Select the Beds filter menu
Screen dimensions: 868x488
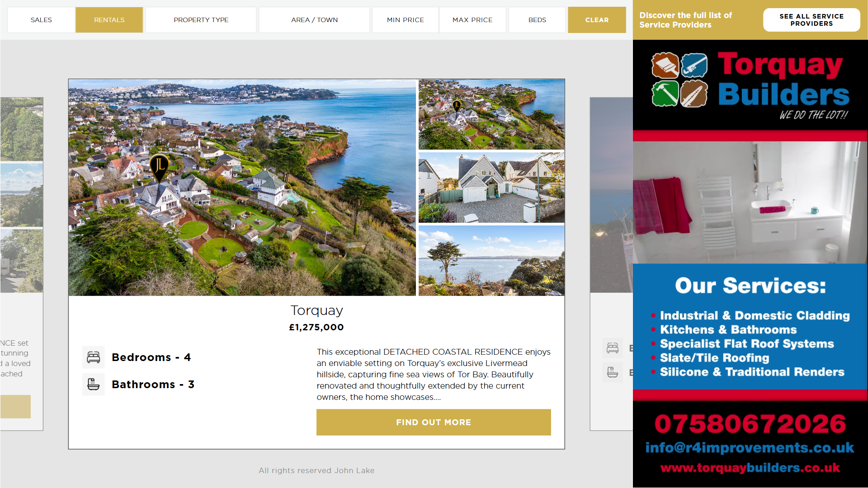[x=537, y=20]
